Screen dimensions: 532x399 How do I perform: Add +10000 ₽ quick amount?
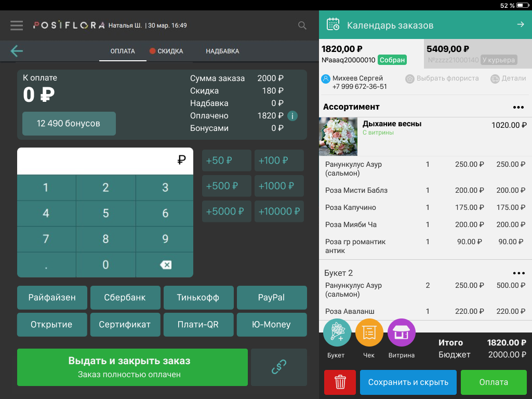tap(279, 211)
